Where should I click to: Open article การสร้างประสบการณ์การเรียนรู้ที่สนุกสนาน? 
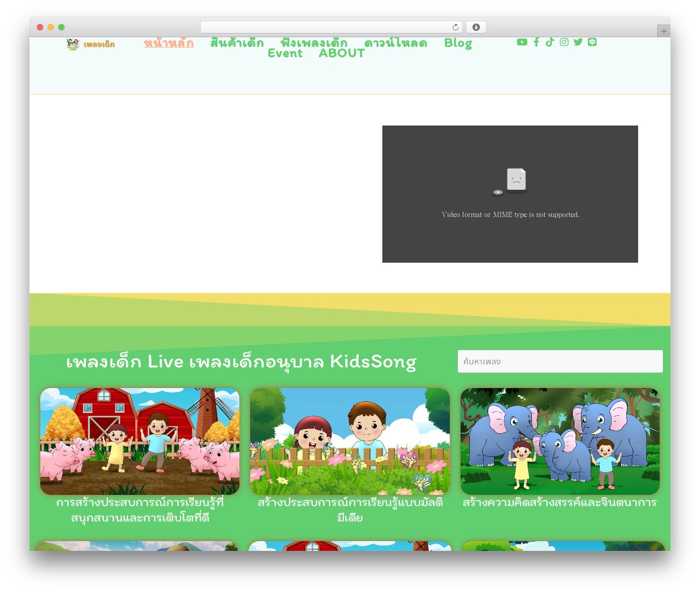(x=140, y=510)
